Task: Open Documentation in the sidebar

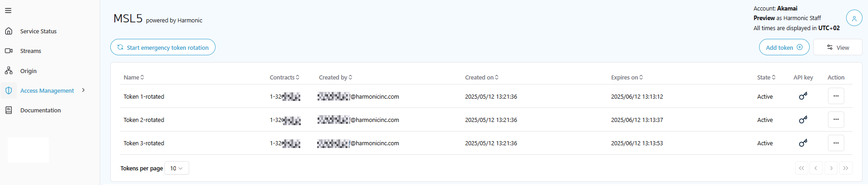Action: (40, 111)
